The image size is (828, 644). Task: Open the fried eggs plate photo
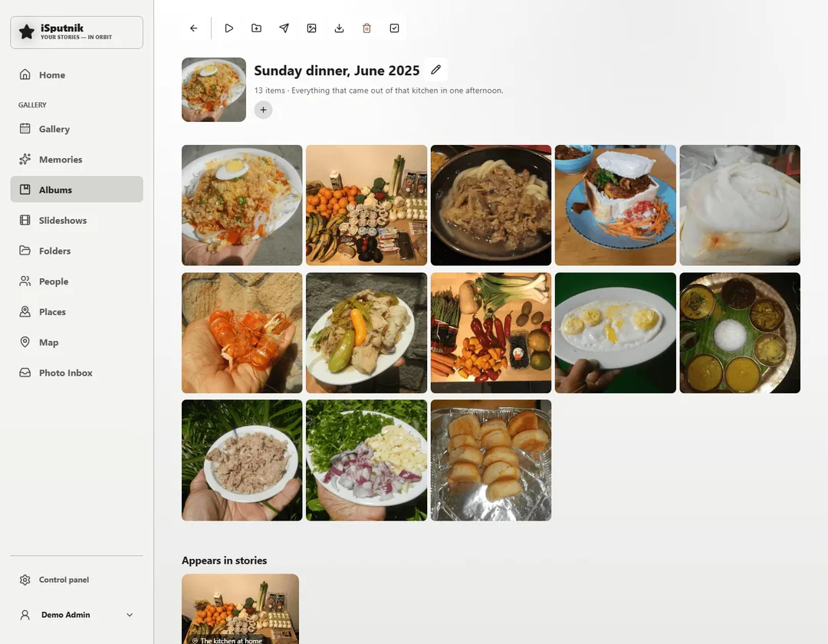(x=616, y=333)
